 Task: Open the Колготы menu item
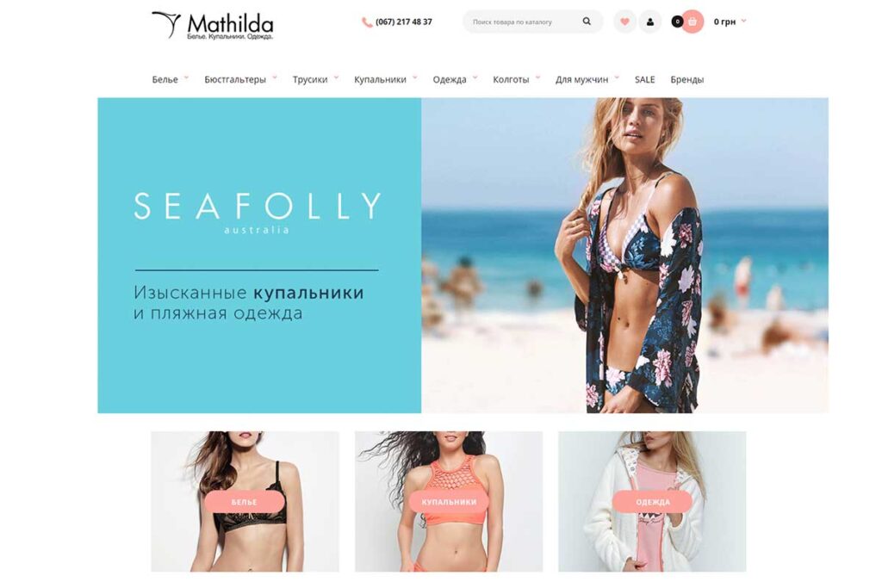pyautogui.click(x=511, y=80)
